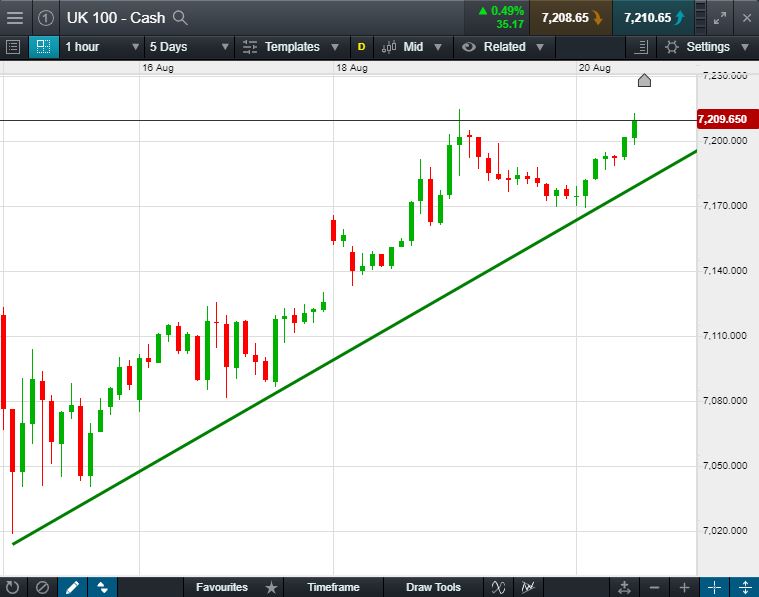Open the hamburger menu icon
The image size is (759, 597).
point(15,18)
